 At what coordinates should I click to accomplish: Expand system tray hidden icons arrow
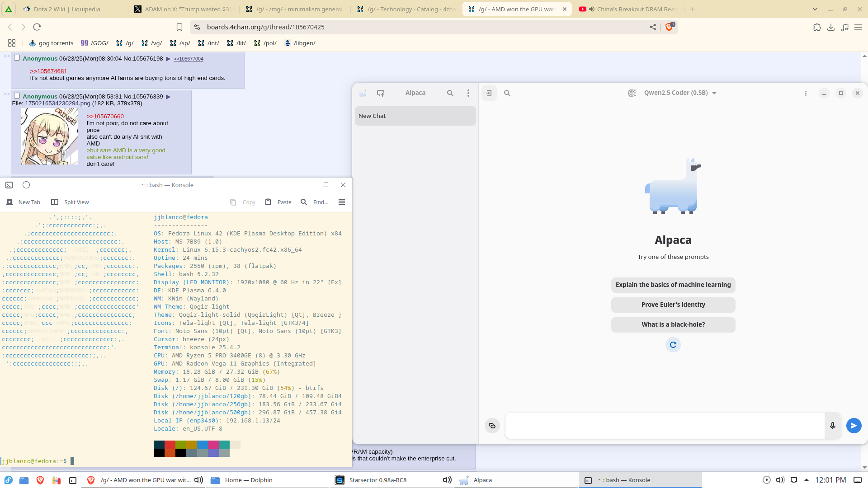pyautogui.click(x=807, y=480)
